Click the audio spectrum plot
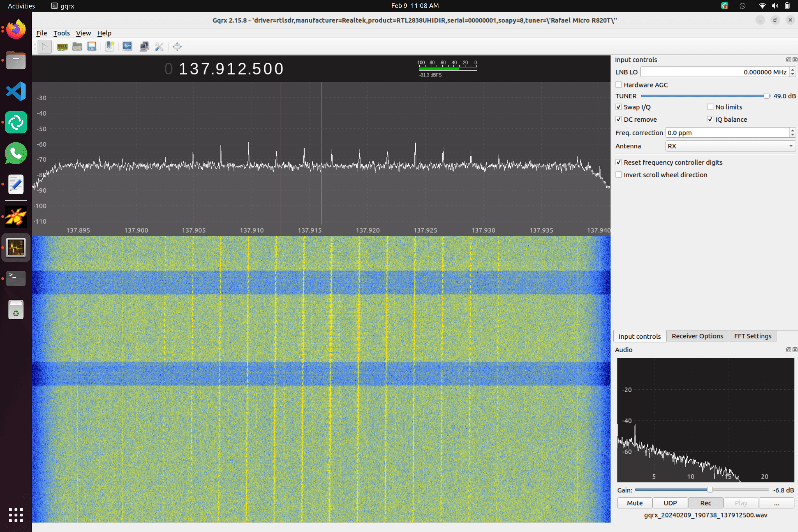Viewport: 798px width, 532px height. click(706, 420)
